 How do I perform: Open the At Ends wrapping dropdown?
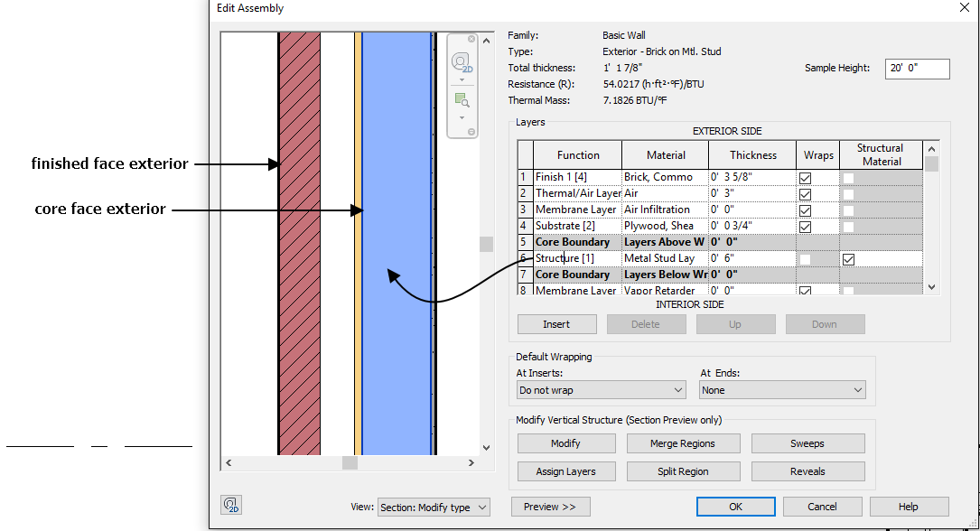click(782, 390)
